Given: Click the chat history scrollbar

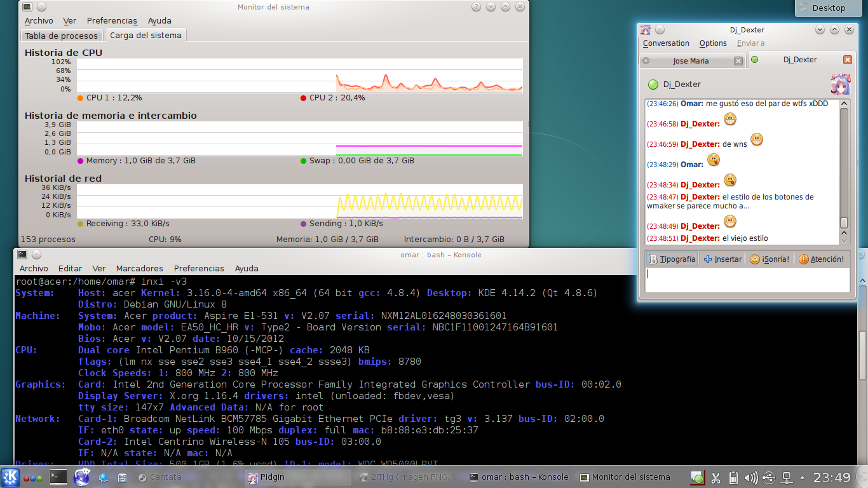Looking at the screenshot, I should click(844, 172).
